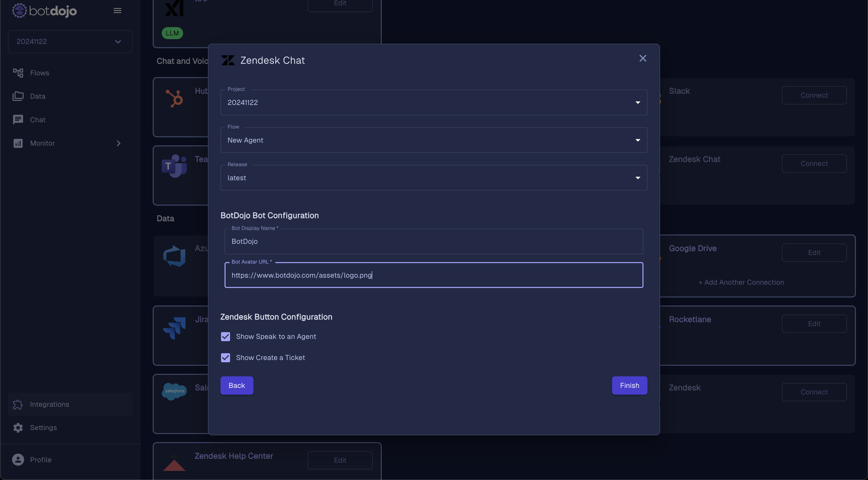Click Add Another Connection link
This screenshot has width=868, height=480.
pos(741,282)
